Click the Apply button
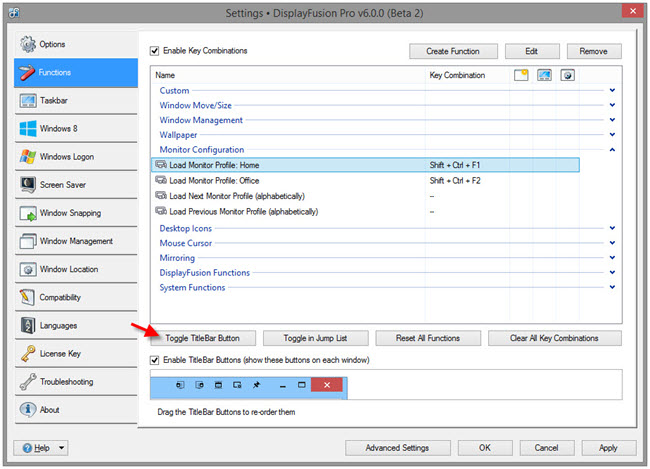The height and width of the screenshot is (469, 650). [609, 448]
